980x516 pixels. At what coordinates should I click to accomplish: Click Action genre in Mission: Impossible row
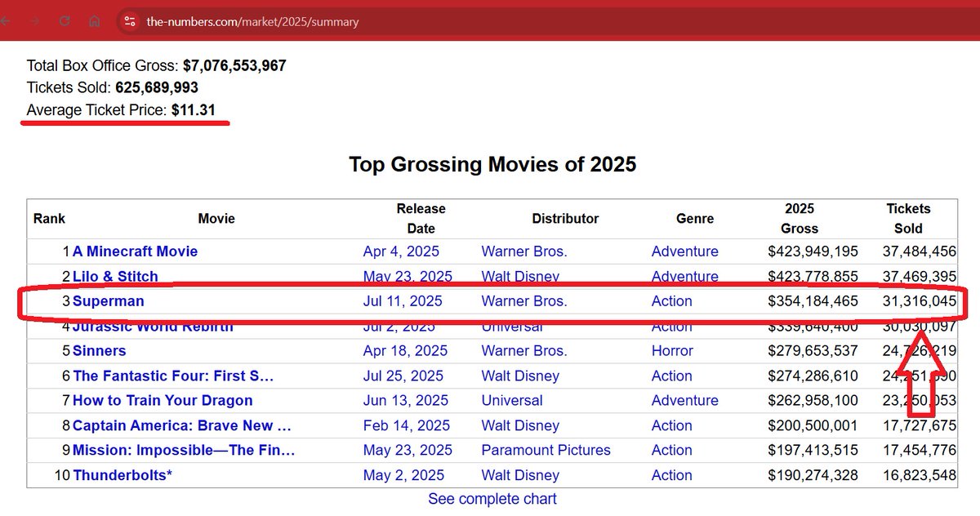pyautogui.click(x=672, y=451)
